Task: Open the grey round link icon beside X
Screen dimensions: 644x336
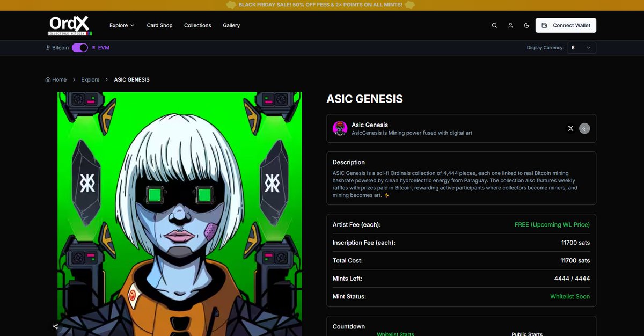Action: point(584,128)
